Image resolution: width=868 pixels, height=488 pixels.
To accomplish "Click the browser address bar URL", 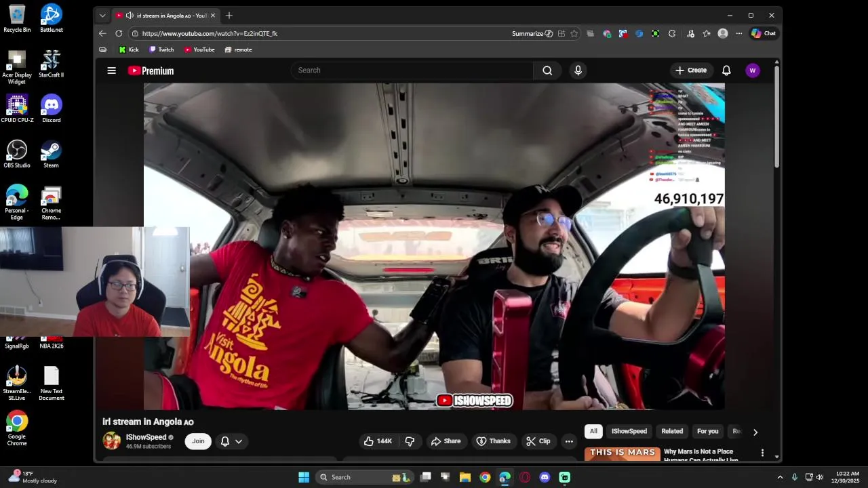I will pos(210,33).
